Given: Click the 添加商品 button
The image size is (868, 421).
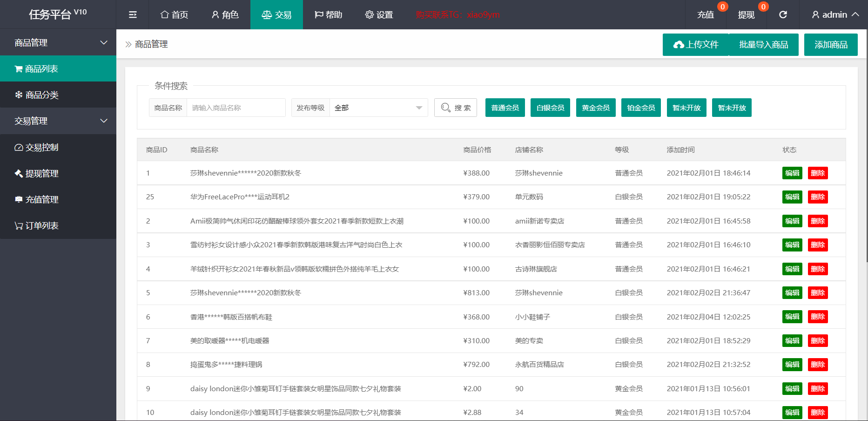Looking at the screenshot, I should (x=831, y=45).
